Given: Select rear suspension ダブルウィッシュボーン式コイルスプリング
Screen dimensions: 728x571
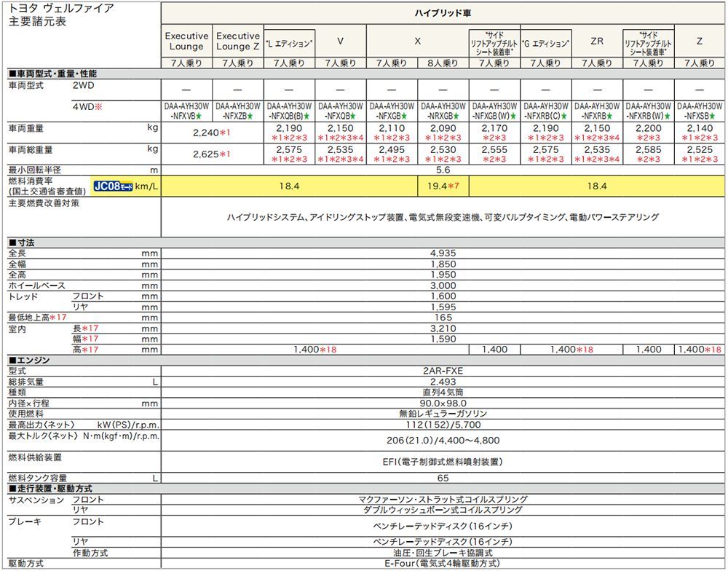Looking at the screenshot, I should pyautogui.click(x=443, y=510).
